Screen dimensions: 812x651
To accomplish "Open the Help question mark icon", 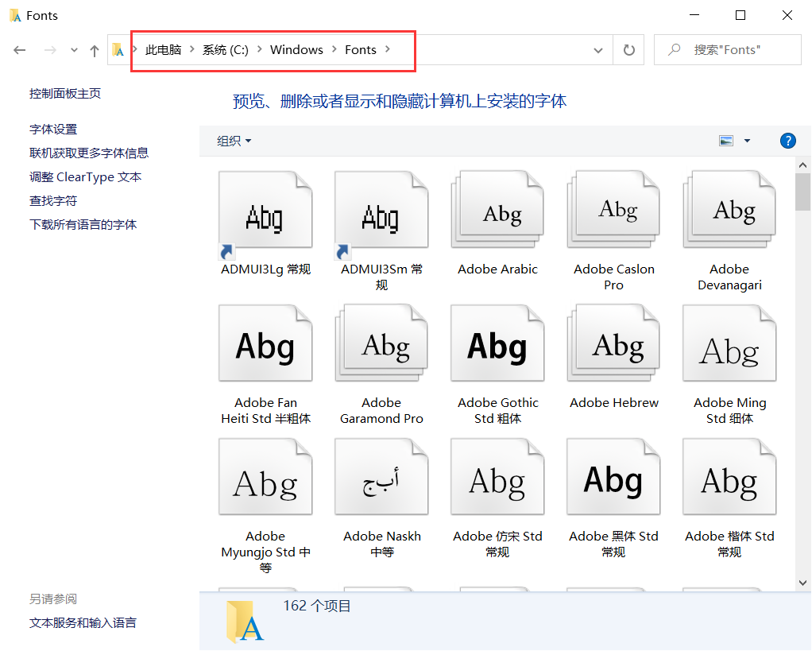I will (787, 141).
